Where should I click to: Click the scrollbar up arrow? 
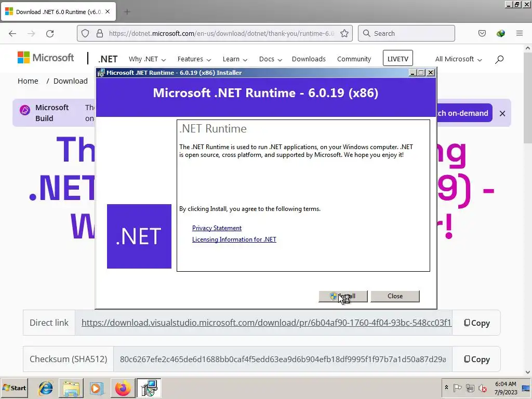click(528, 48)
